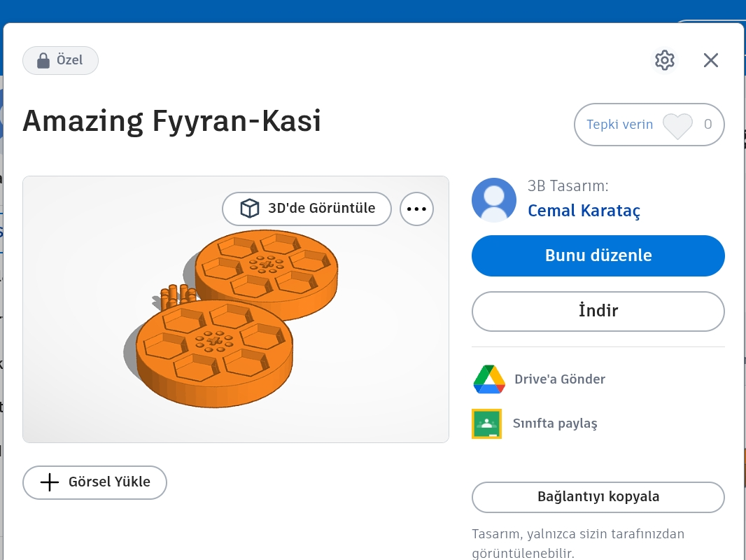This screenshot has height=560, width=746.
Task: Visit Cemal Karataç profile link
Action: (x=584, y=211)
